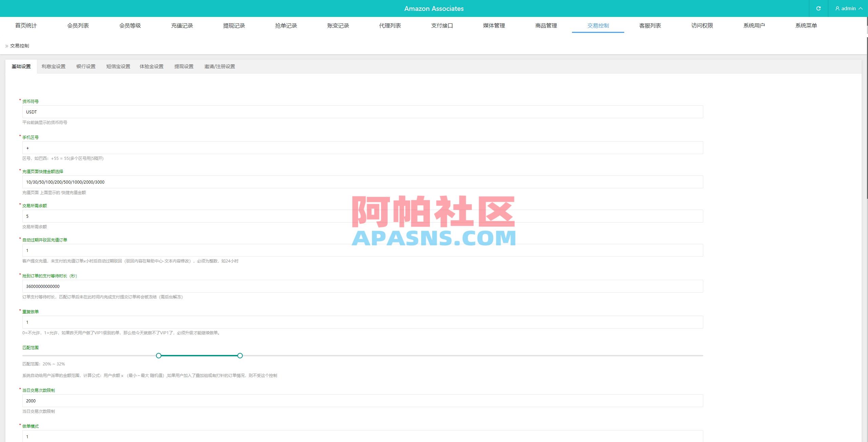Viewport: 868px width, 442px height.
Task: Open the 系统菜单 page
Action: click(806, 25)
